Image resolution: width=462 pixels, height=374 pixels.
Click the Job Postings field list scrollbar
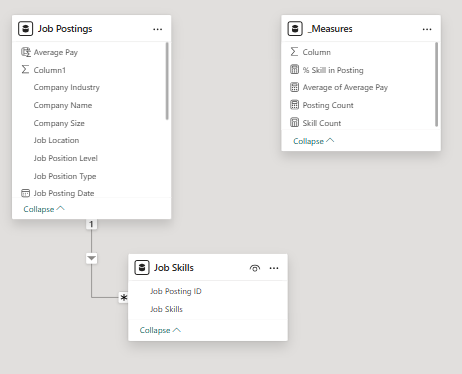[x=167, y=81]
